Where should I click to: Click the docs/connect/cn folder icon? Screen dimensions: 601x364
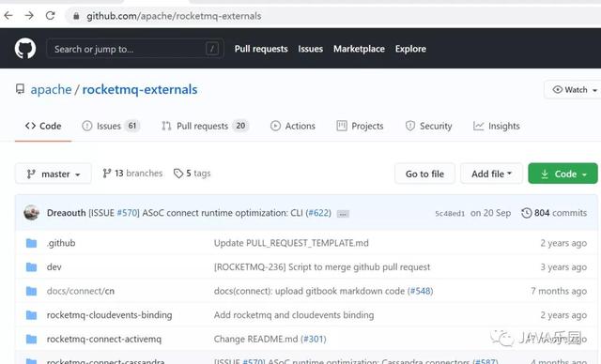pyautogui.click(x=31, y=291)
